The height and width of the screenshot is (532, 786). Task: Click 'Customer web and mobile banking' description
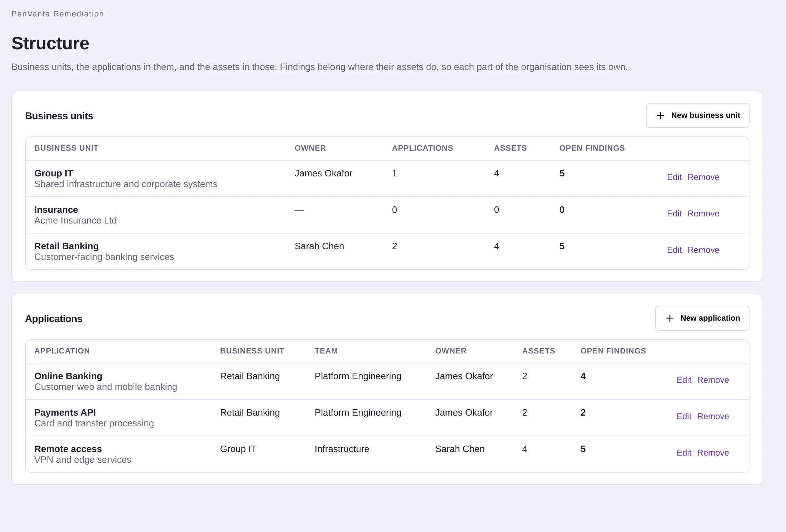click(106, 387)
